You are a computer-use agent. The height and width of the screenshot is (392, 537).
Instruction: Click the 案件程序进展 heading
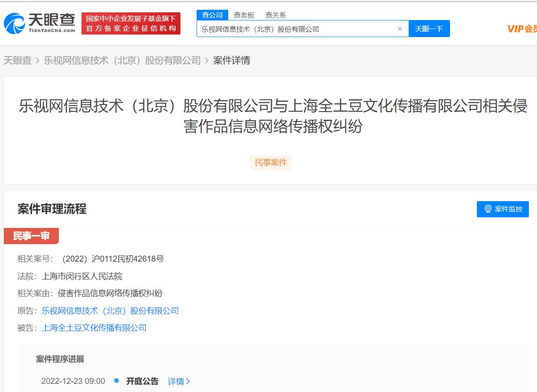[x=60, y=359]
